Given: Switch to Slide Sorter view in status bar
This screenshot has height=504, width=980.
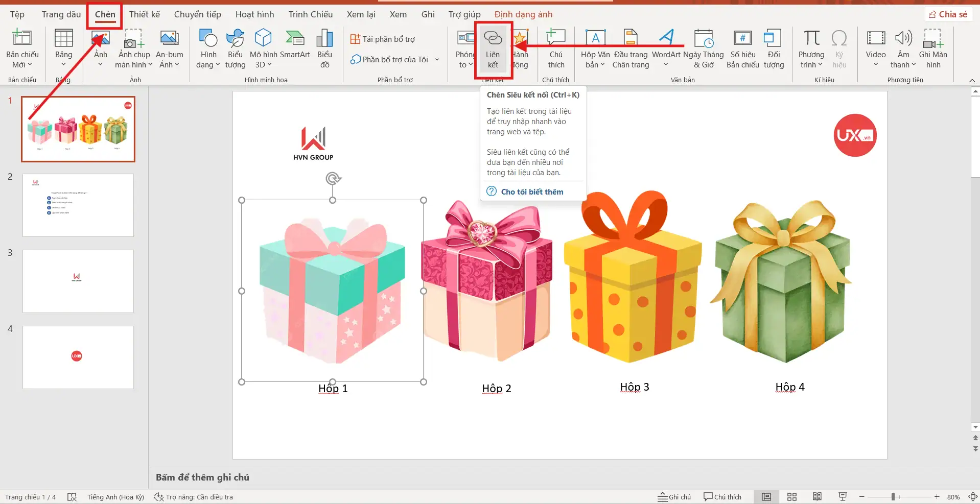Looking at the screenshot, I should coord(792,497).
